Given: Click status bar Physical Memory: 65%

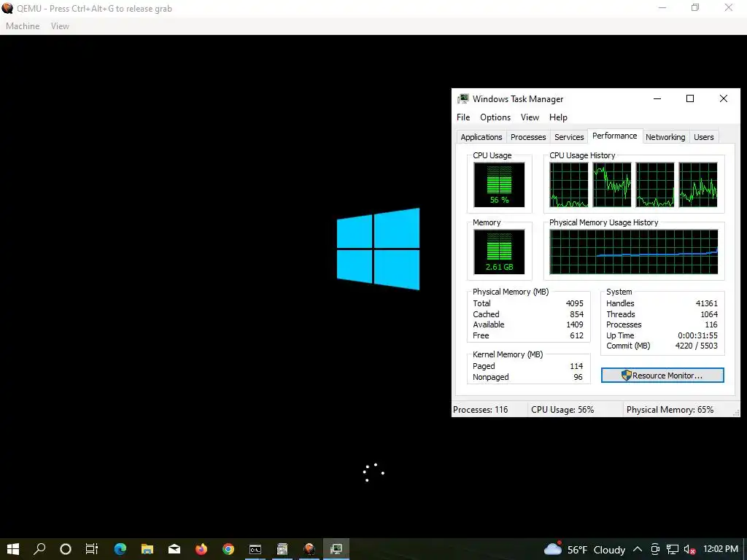Looking at the screenshot, I should (x=670, y=410).
